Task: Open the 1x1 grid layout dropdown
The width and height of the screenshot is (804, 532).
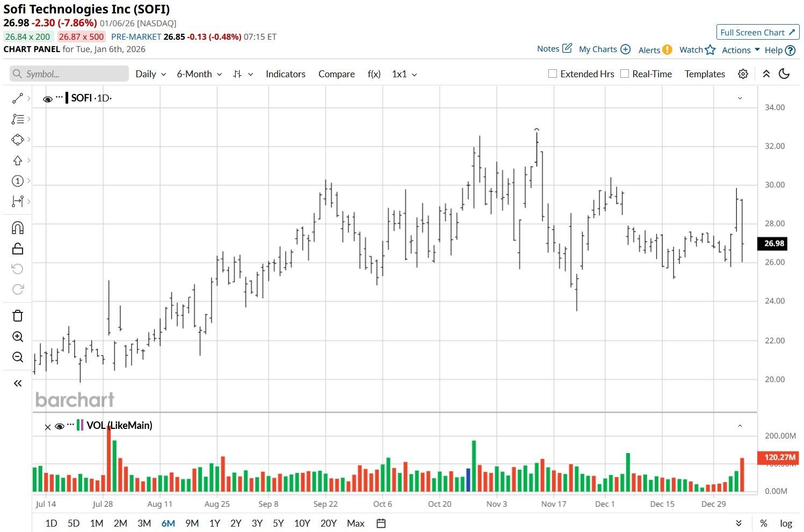Action: [404, 74]
